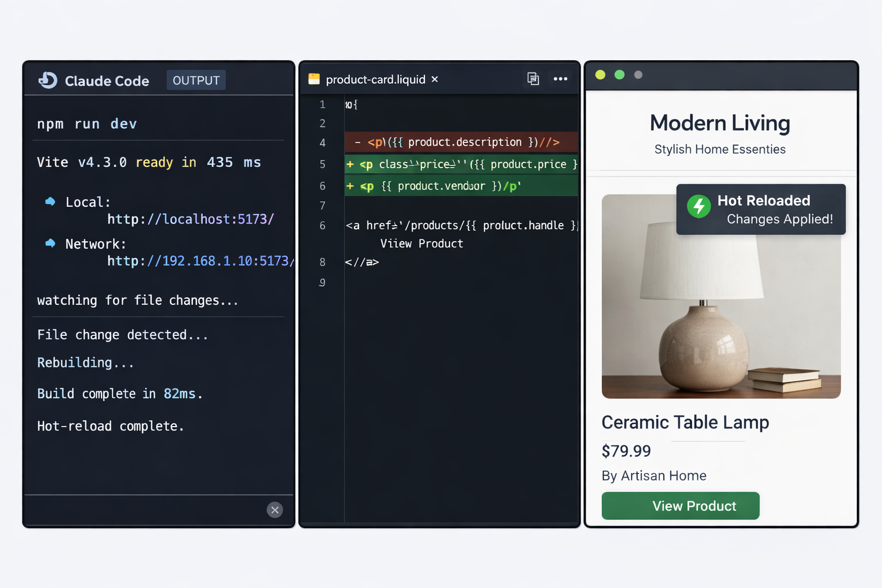Click the File change detected line
Screen dimensions: 882x588
(123, 335)
